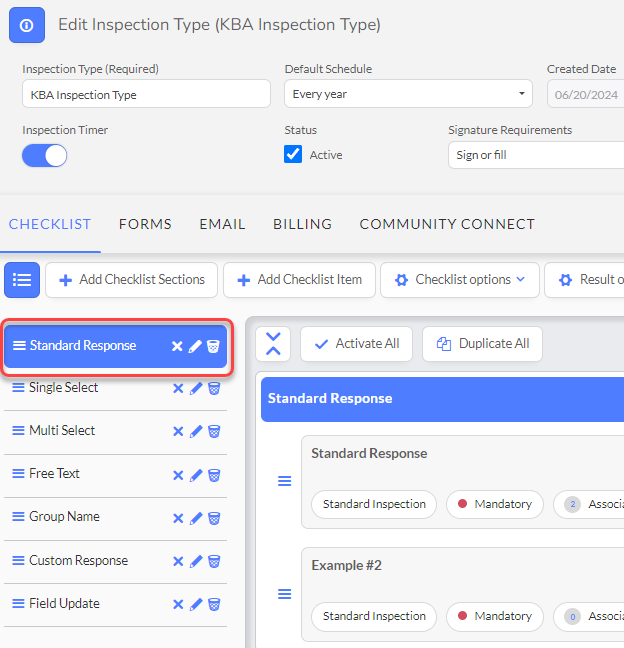Click Add Checklist Sections button
624x648 pixels.
pyautogui.click(x=131, y=280)
